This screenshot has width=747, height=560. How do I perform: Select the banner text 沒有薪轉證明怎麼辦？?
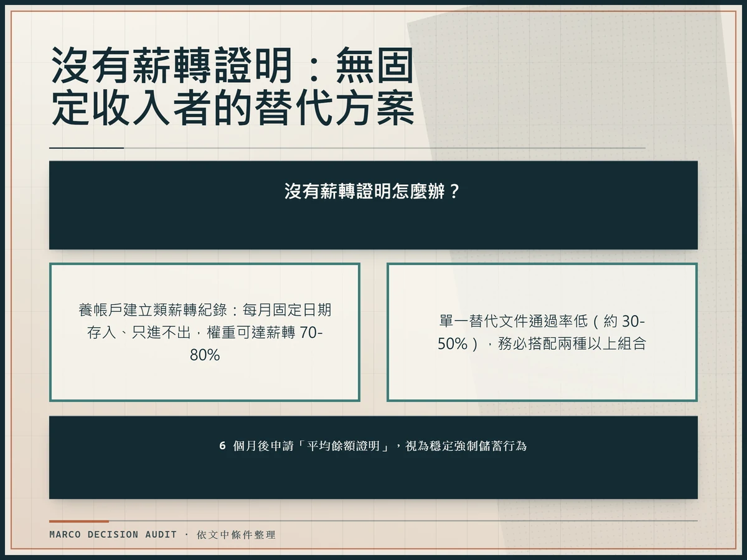(374, 191)
